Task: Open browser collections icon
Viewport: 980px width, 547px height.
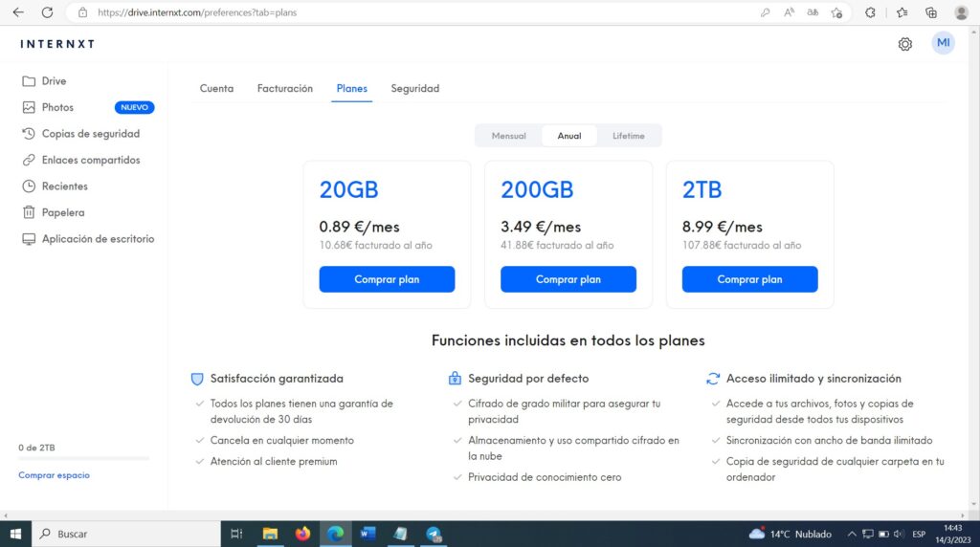Action: [931, 11]
